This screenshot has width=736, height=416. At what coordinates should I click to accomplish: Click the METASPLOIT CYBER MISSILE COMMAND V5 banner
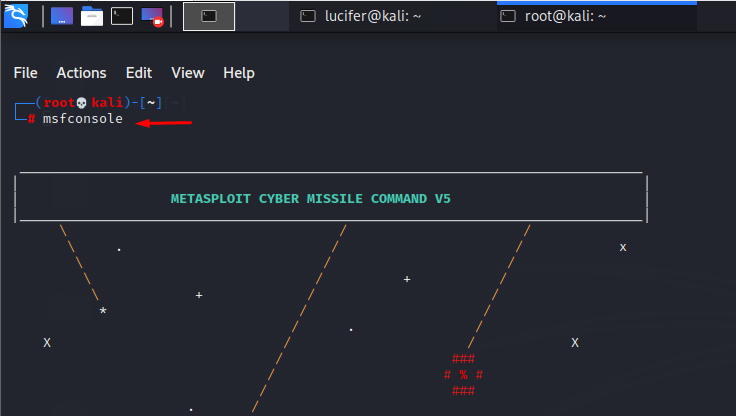coord(310,199)
